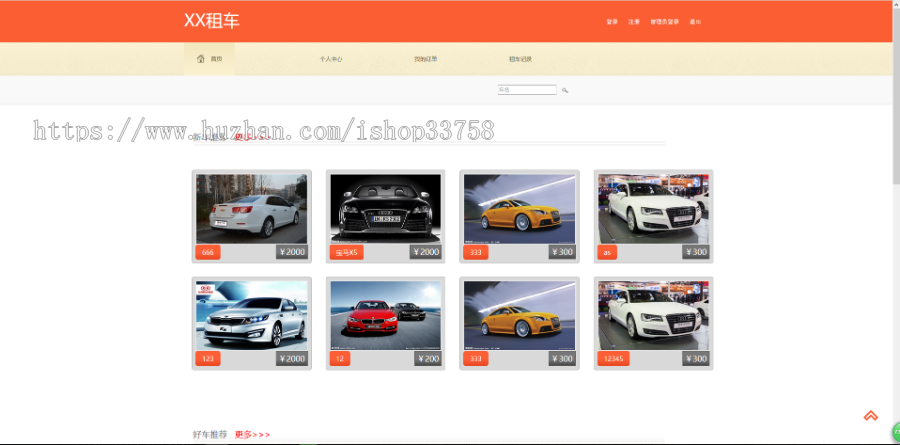Viewport: 900px width, 445px height.
Task: Click the green circle icon at bottom-right edge
Action: tap(896, 432)
